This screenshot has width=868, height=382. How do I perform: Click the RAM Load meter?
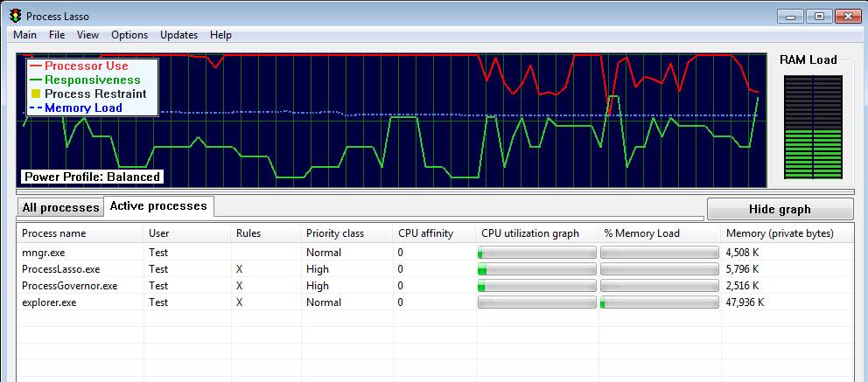(x=813, y=127)
